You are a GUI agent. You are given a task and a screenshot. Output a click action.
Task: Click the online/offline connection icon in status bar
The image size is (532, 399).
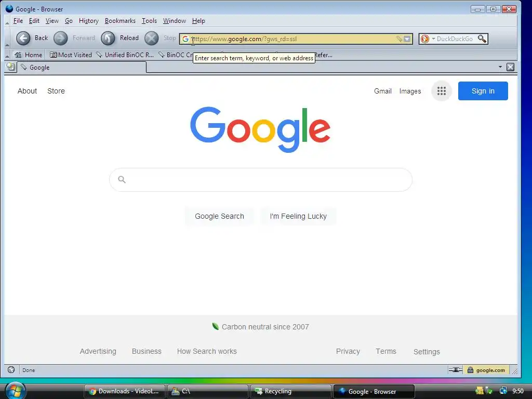tap(455, 370)
